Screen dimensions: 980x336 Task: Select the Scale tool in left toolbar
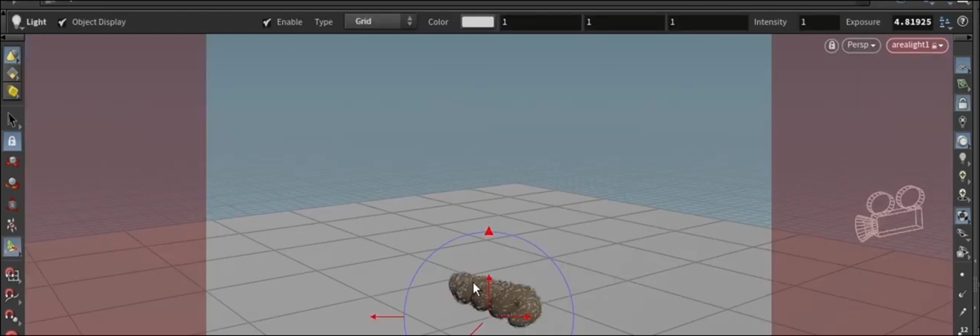[x=12, y=204]
